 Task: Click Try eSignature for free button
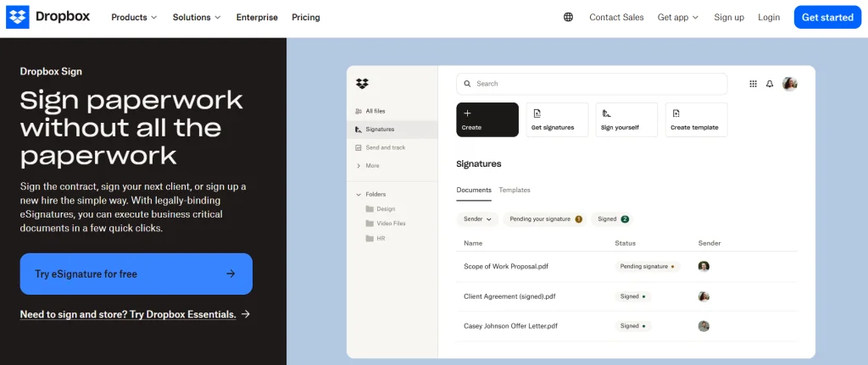(136, 274)
